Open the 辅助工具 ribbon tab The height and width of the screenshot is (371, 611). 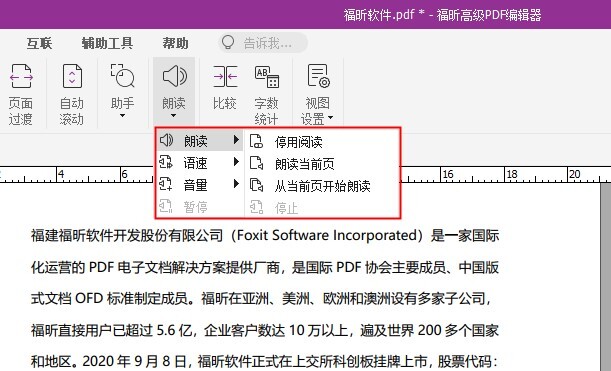(x=108, y=43)
